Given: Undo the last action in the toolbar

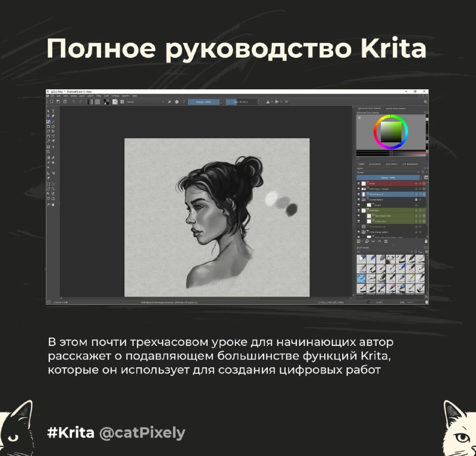Looking at the screenshot, I should point(73,102).
